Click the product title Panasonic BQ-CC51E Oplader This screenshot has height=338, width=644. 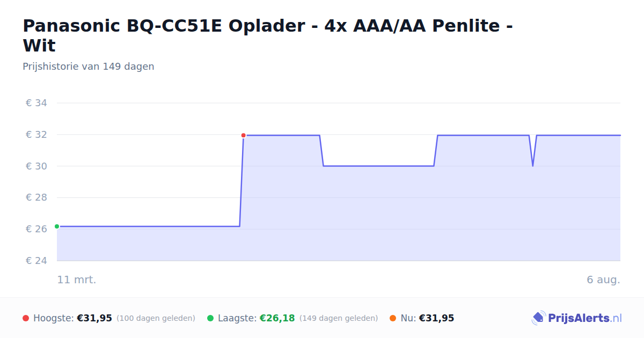point(267,35)
